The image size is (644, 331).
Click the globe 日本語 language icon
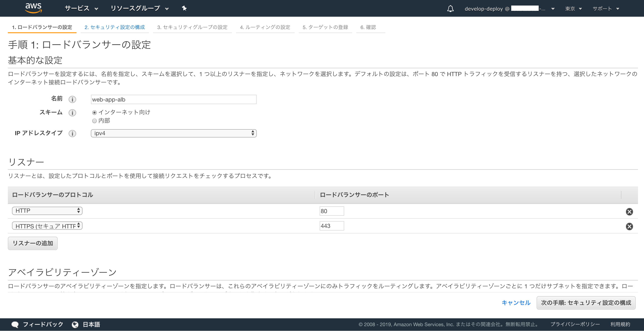[75, 325]
